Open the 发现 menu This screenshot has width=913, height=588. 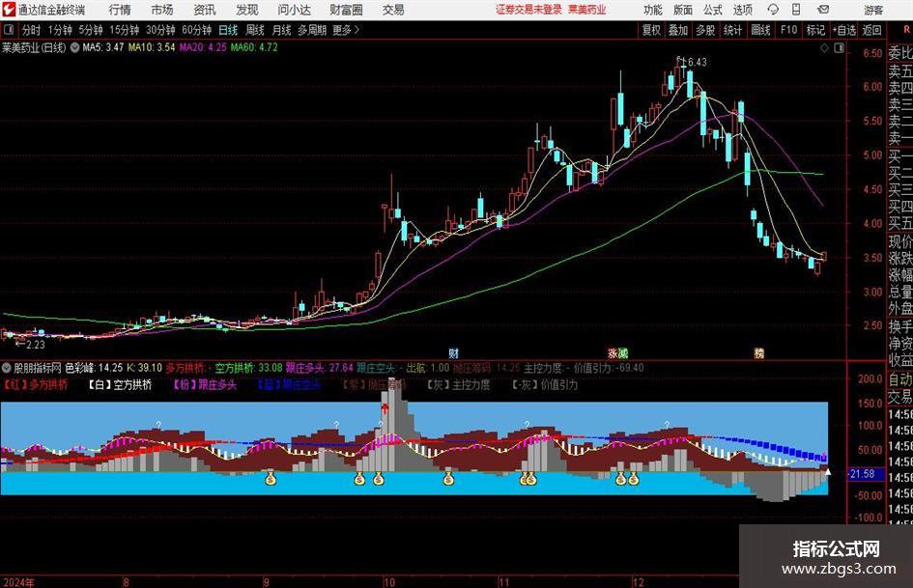click(x=247, y=10)
